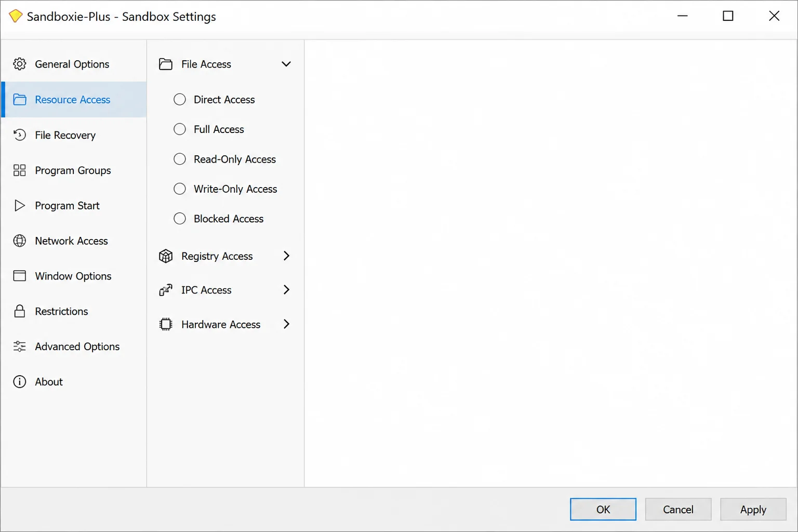Click the Read-Only Access option text

(235, 159)
